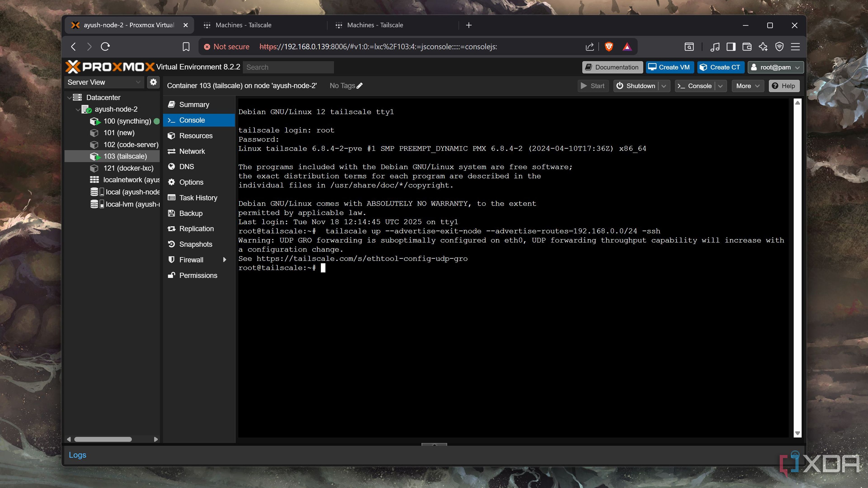Open a new browser tab
This screenshot has width=868, height=488.
(469, 25)
